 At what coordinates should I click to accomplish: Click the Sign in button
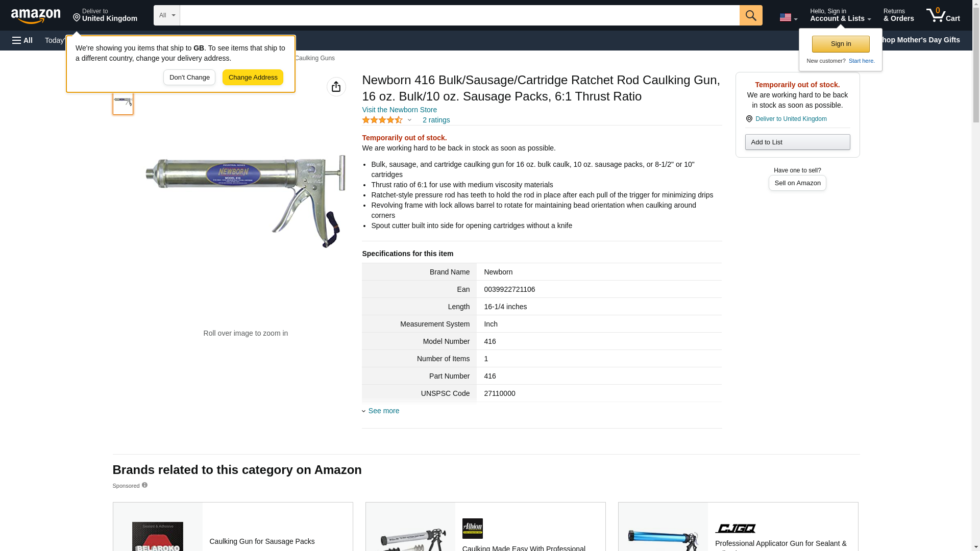841,44
